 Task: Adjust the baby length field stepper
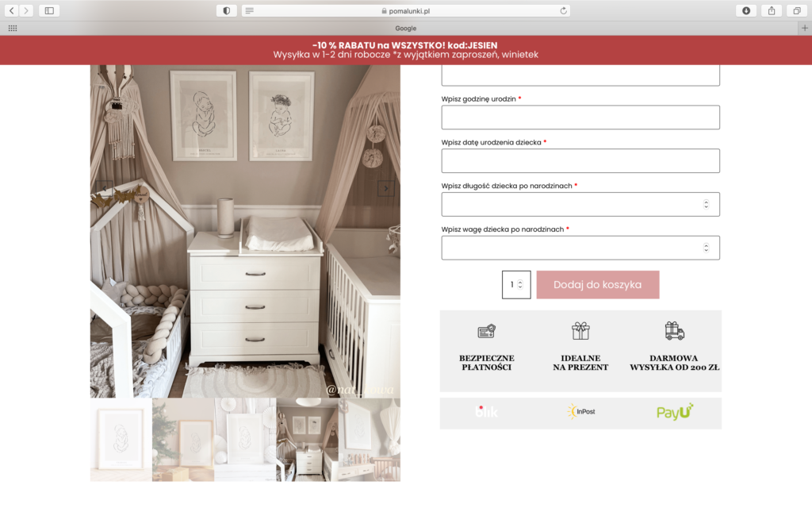tap(706, 204)
